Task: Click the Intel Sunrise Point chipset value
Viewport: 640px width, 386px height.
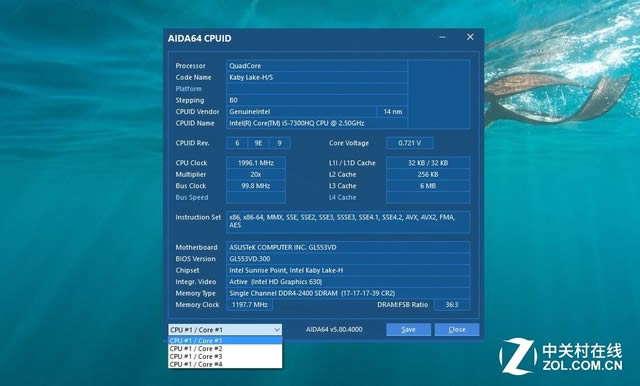Action: click(348, 270)
